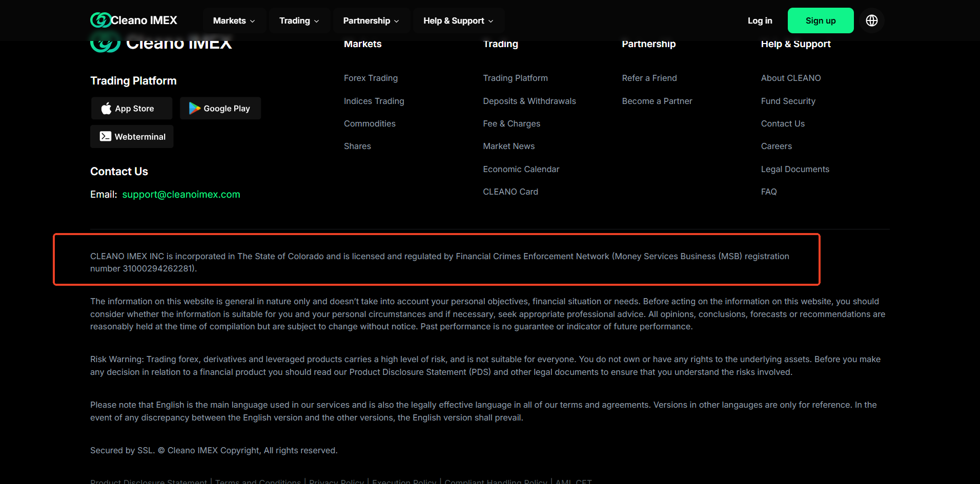Image resolution: width=980 pixels, height=484 pixels.
Task: Open the Economic Calendar link
Action: (521, 169)
